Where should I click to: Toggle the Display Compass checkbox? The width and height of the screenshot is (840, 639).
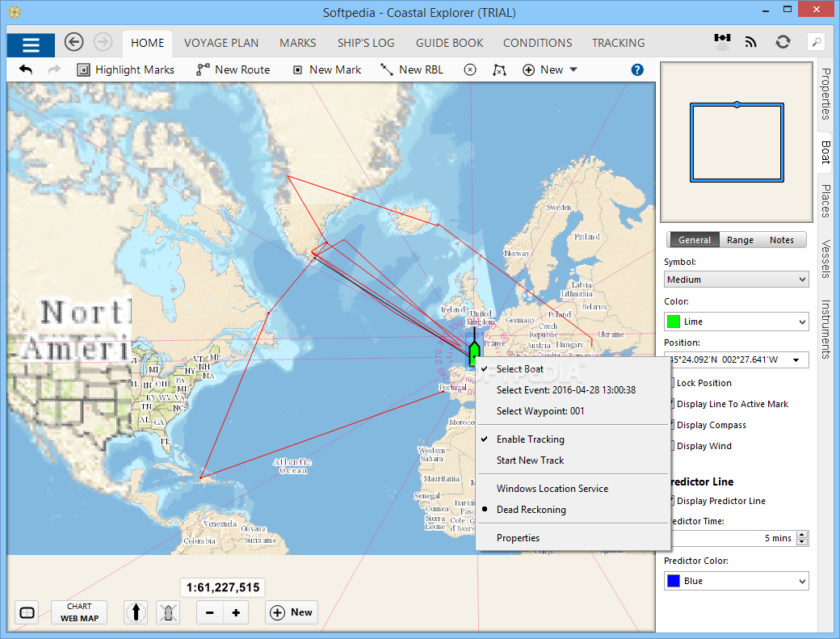[672, 425]
